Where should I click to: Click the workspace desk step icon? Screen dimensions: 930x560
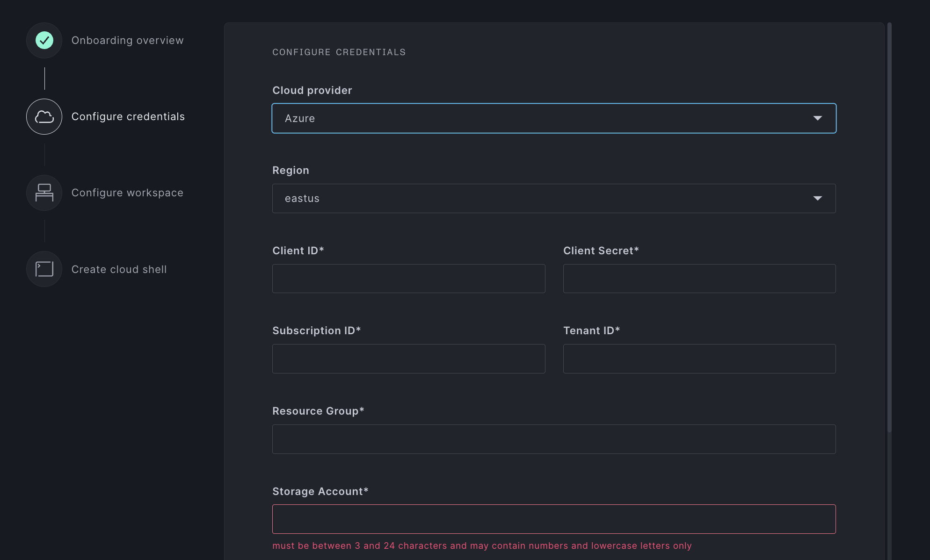44,193
